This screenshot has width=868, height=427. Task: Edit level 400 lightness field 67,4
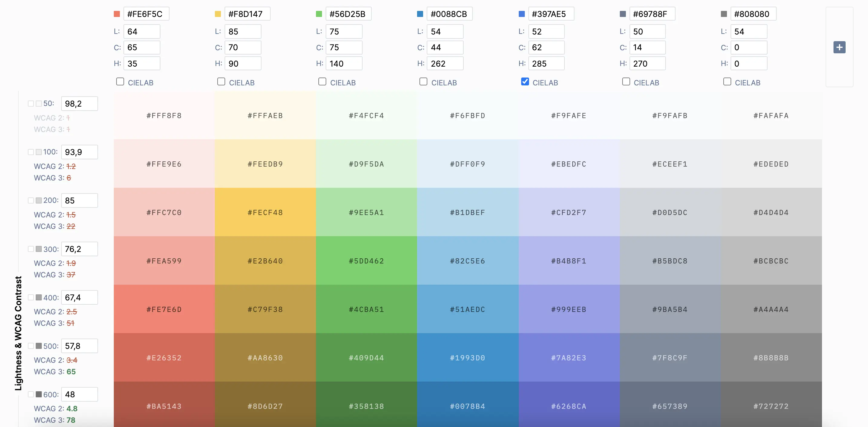pyautogui.click(x=80, y=297)
